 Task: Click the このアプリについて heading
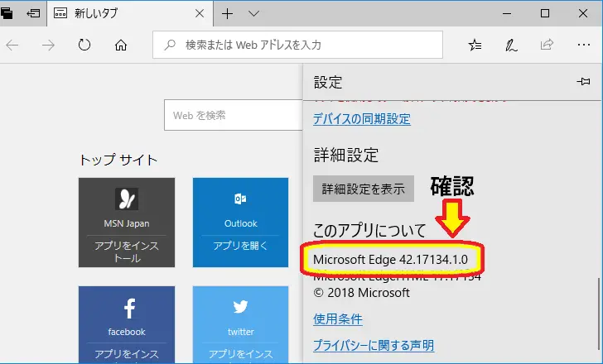point(369,230)
